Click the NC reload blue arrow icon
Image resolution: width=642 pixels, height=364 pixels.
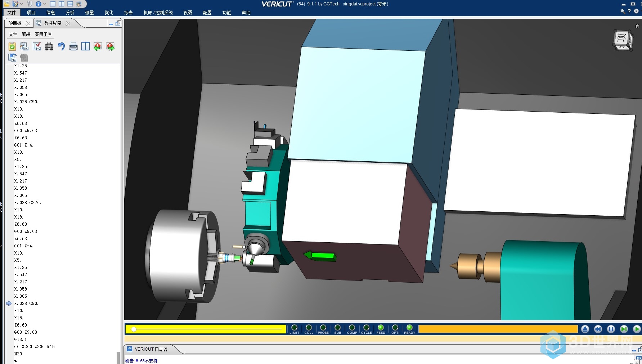(12, 57)
